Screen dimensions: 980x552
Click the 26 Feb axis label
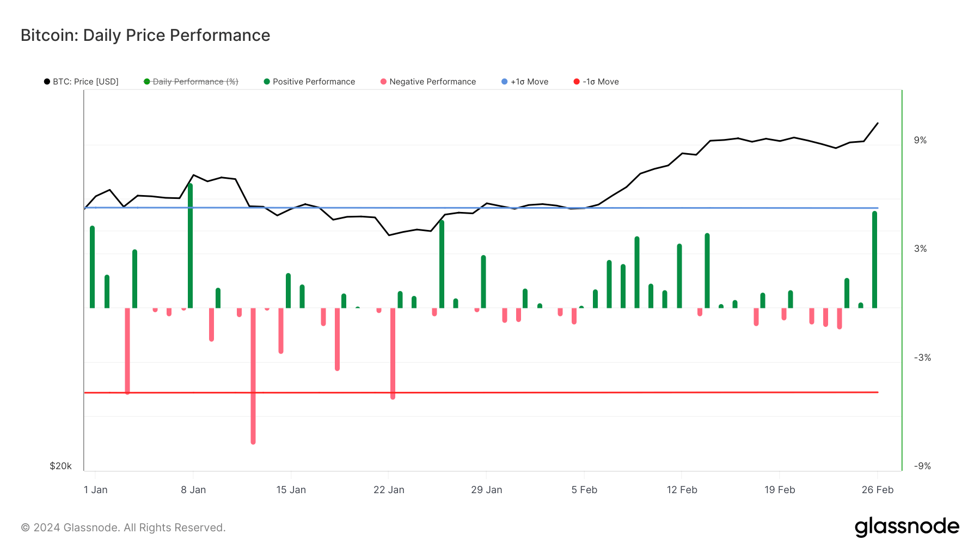(879, 489)
